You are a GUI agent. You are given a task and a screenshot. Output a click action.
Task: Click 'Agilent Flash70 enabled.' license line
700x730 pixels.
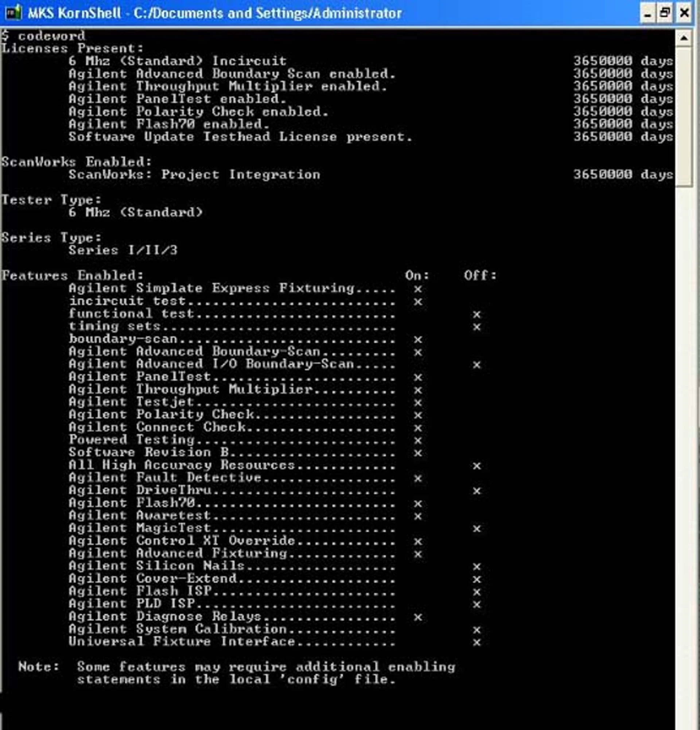[169, 124]
